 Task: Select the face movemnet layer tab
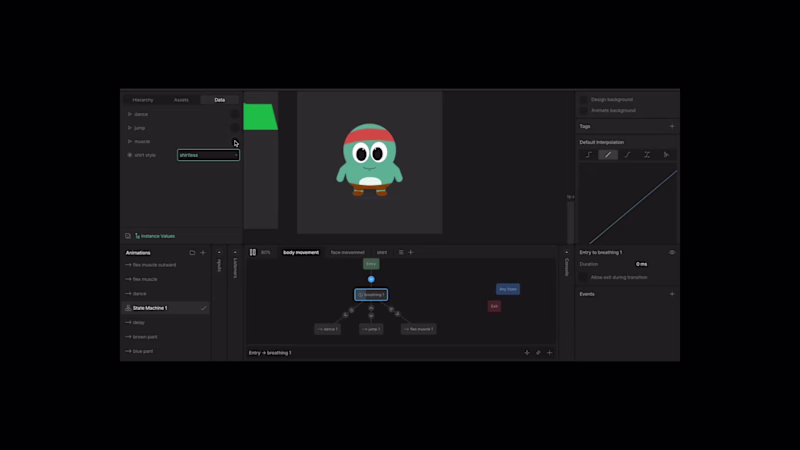[x=347, y=252]
